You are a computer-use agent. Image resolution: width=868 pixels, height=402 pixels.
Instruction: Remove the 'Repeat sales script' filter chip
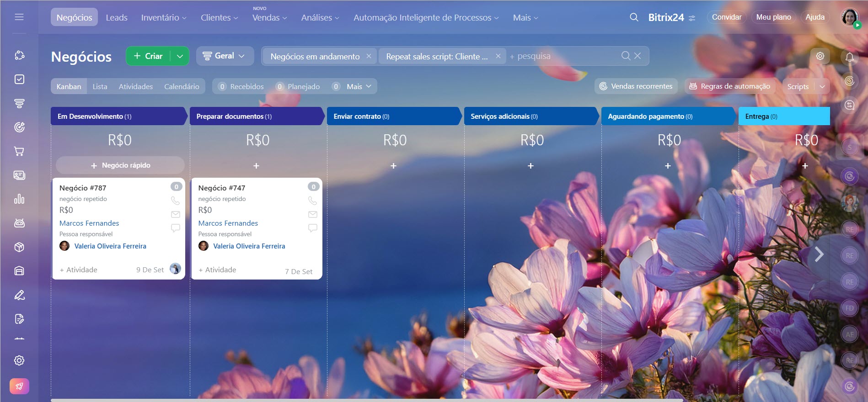pyautogui.click(x=498, y=56)
